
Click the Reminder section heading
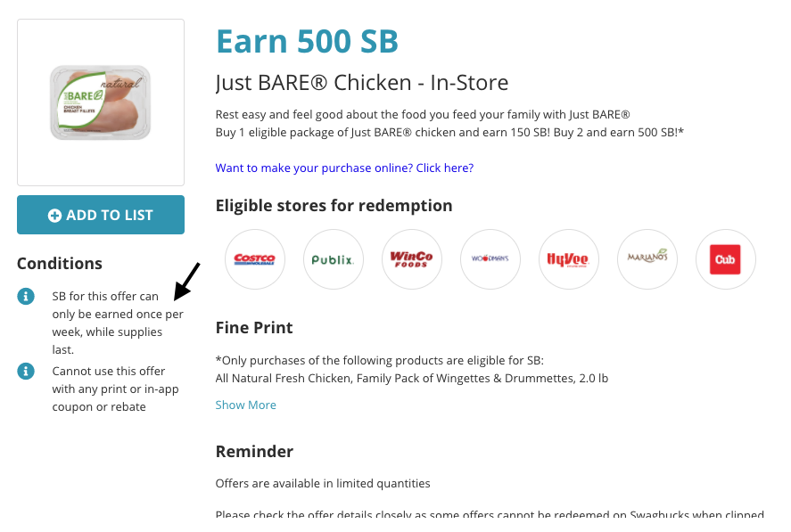point(254,451)
